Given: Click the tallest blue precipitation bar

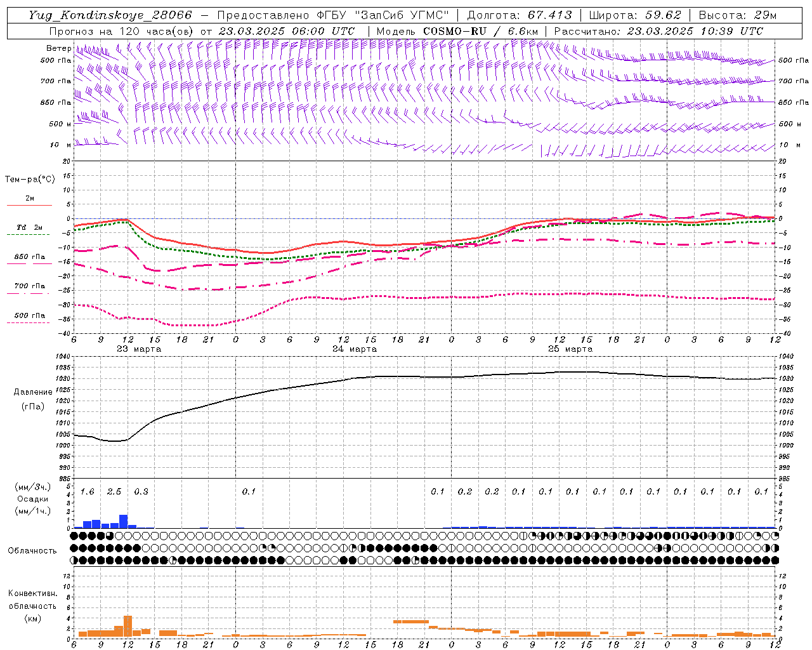Looking at the screenshot, I should 124,521.
